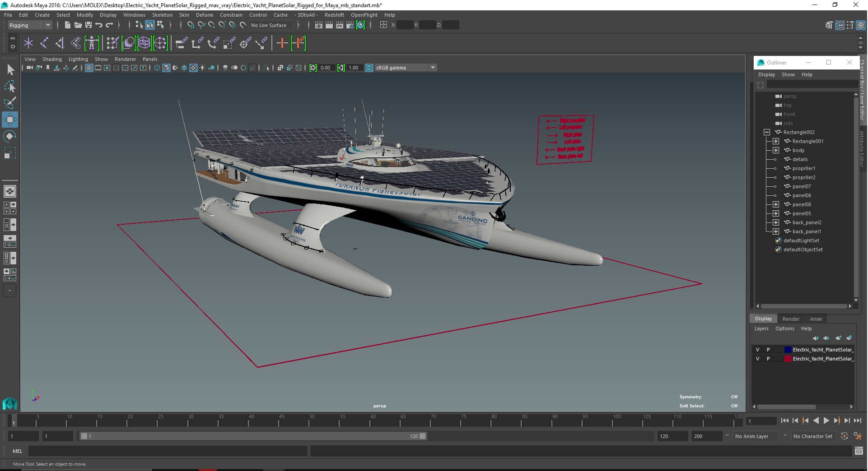The width and height of the screenshot is (868, 471).
Task: Toggle textured display in viewport
Action: coord(193,68)
